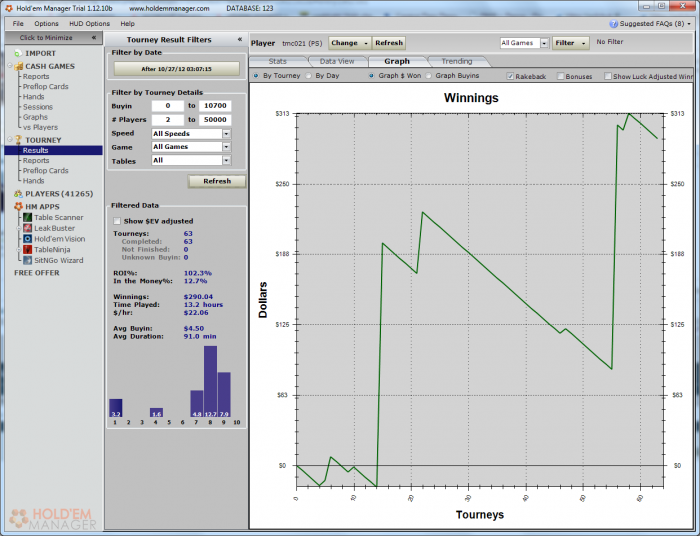Open SitNGo Wizard app icon

click(x=28, y=260)
